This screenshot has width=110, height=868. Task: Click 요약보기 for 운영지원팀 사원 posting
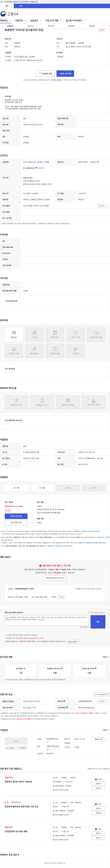click(99, 808)
